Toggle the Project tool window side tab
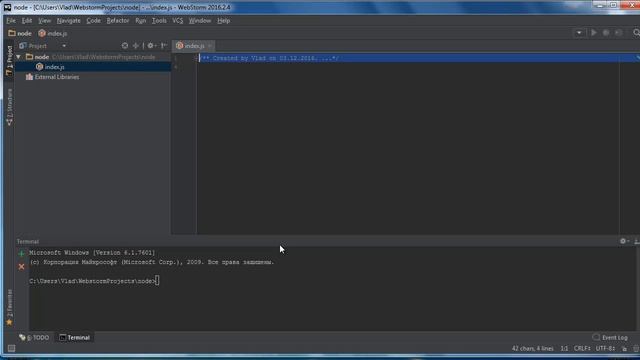This screenshot has width=640, height=360. (9, 60)
